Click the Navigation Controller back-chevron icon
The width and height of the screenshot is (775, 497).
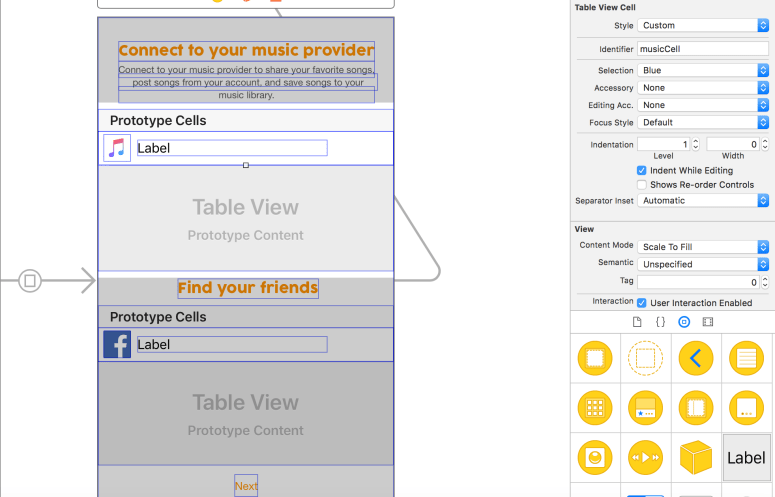click(x=696, y=357)
